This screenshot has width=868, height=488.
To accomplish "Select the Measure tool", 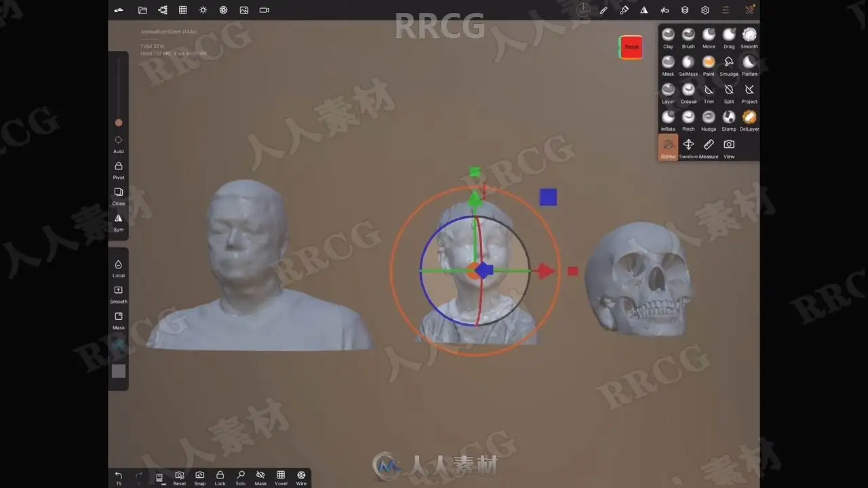I will click(709, 148).
